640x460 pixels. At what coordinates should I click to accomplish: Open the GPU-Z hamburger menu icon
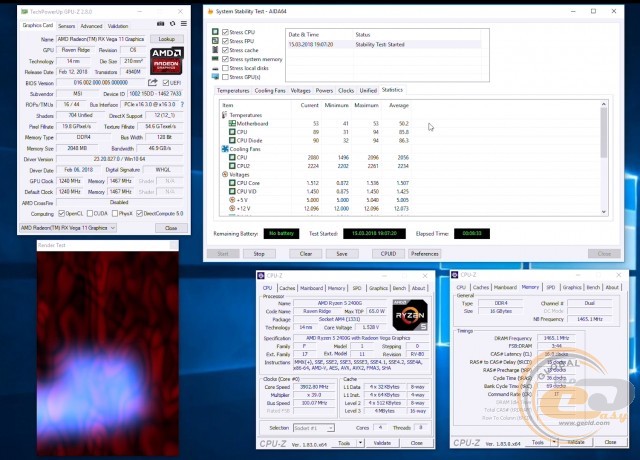184,24
